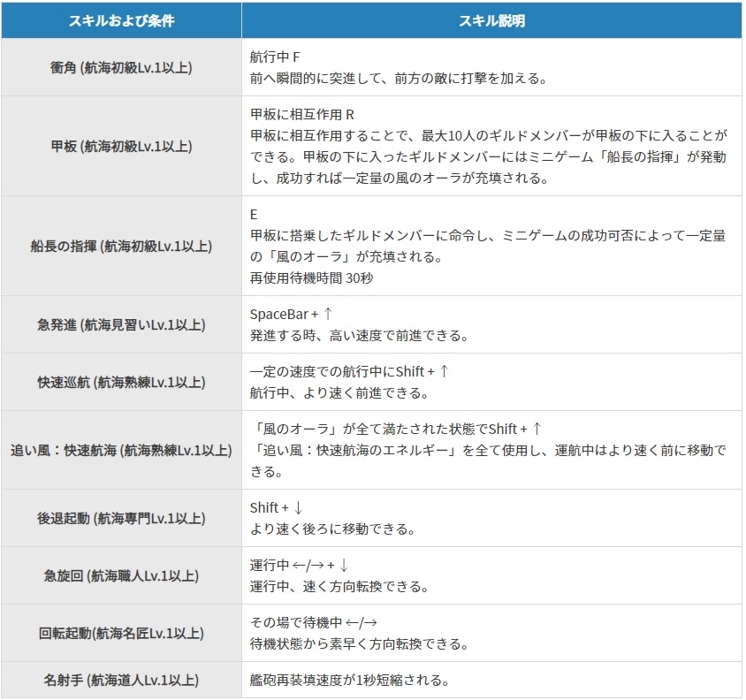Select the 衝角 (航海初級Lv.1以上) skill cell

[x=121, y=67]
